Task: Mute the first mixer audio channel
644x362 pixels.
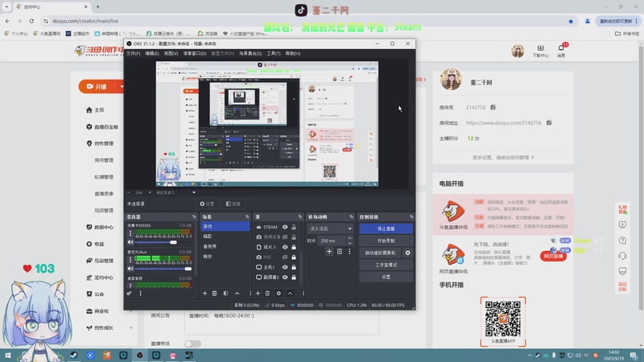Action: pos(130,242)
